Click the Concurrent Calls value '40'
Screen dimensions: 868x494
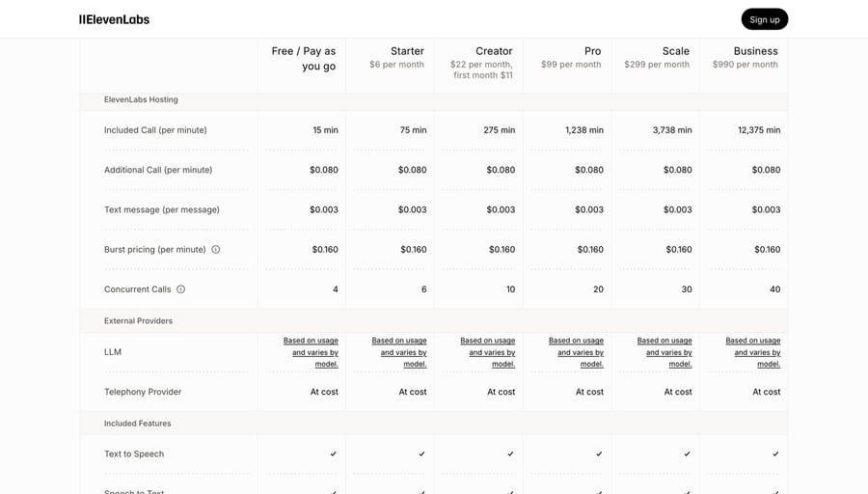775,289
